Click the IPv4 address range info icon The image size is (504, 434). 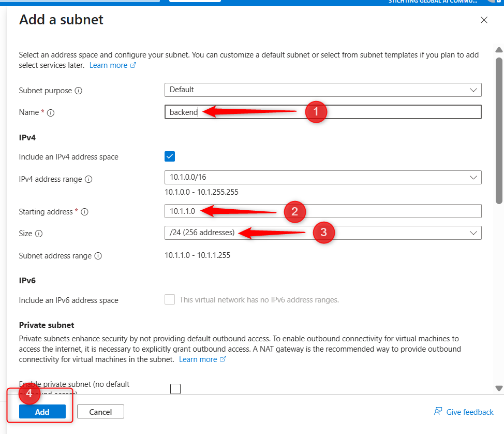click(x=88, y=180)
